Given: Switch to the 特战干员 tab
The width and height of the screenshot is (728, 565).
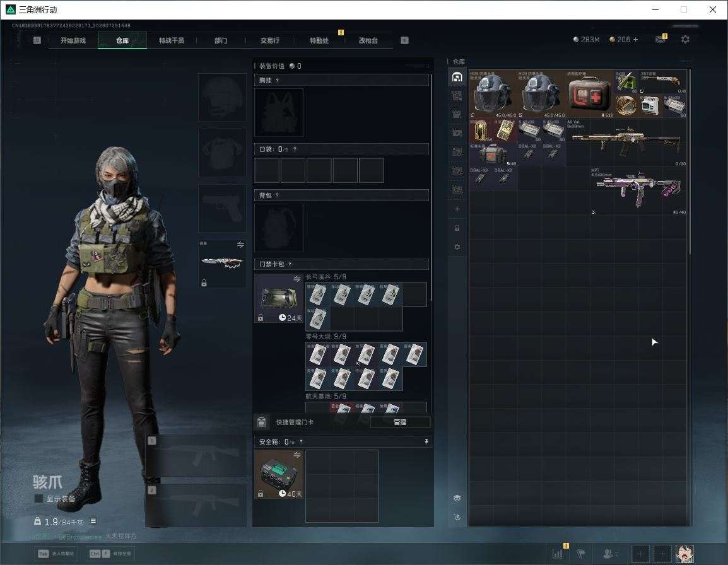Looking at the screenshot, I should (172, 40).
